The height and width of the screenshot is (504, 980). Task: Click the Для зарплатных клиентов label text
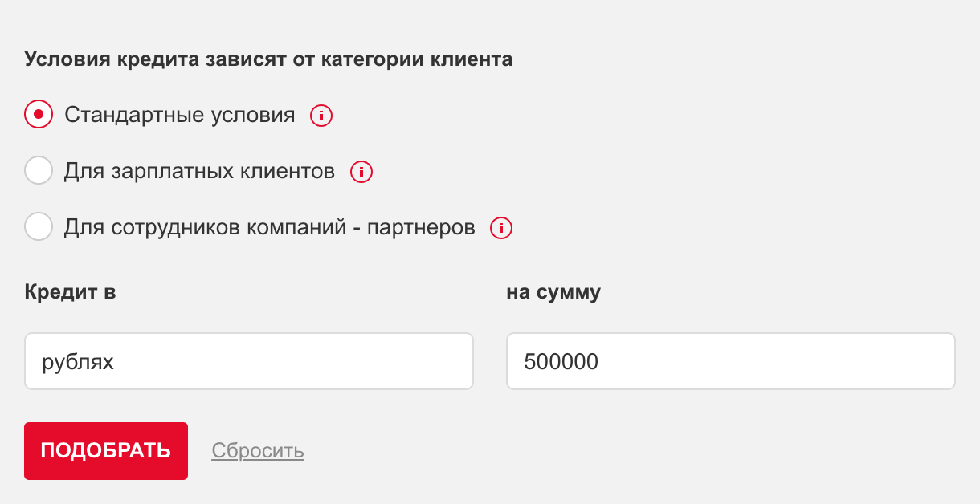click(199, 171)
